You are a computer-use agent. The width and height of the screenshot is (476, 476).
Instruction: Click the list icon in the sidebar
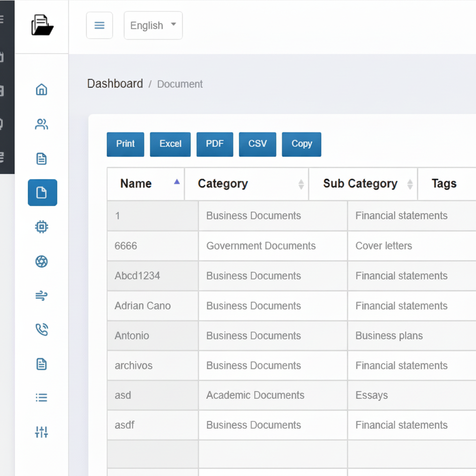click(42, 398)
